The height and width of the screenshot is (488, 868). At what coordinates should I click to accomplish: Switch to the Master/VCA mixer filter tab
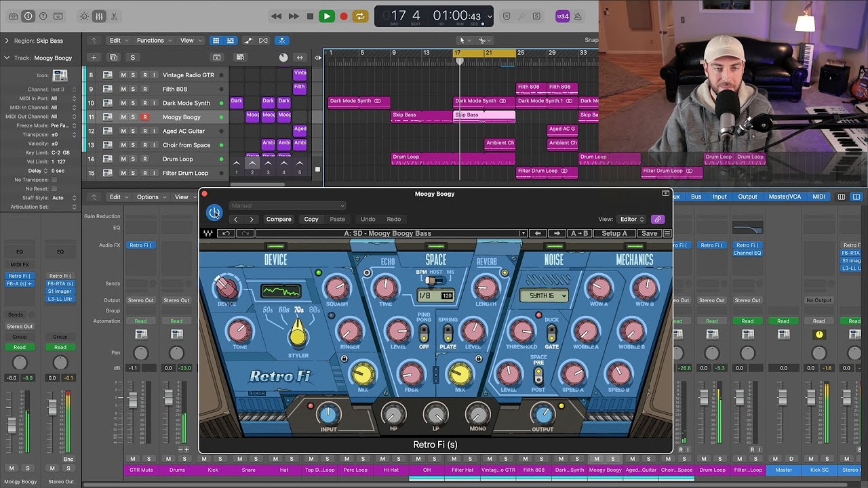pos(785,197)
